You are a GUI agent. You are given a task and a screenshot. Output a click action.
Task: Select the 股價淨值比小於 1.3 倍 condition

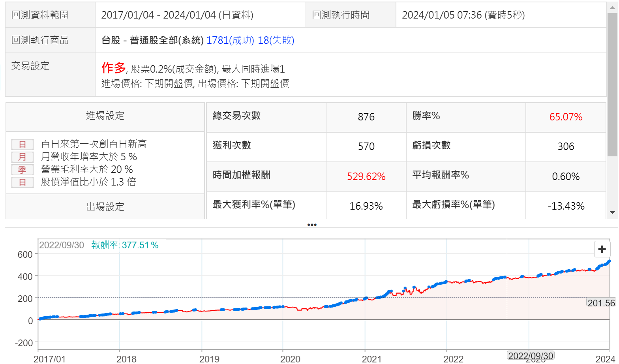click(88, 182)
